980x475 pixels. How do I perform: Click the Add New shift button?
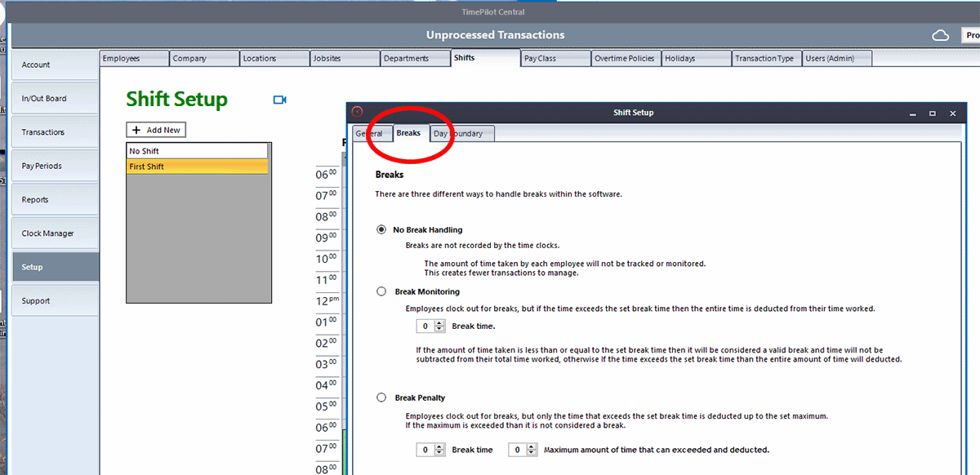(x=155, y=129)
